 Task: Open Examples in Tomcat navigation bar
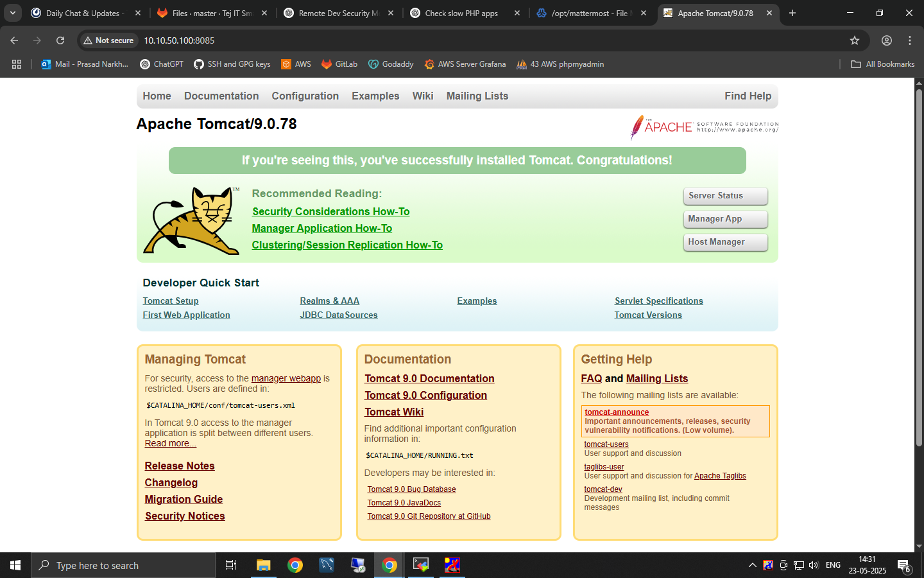[x=375, y=96]
